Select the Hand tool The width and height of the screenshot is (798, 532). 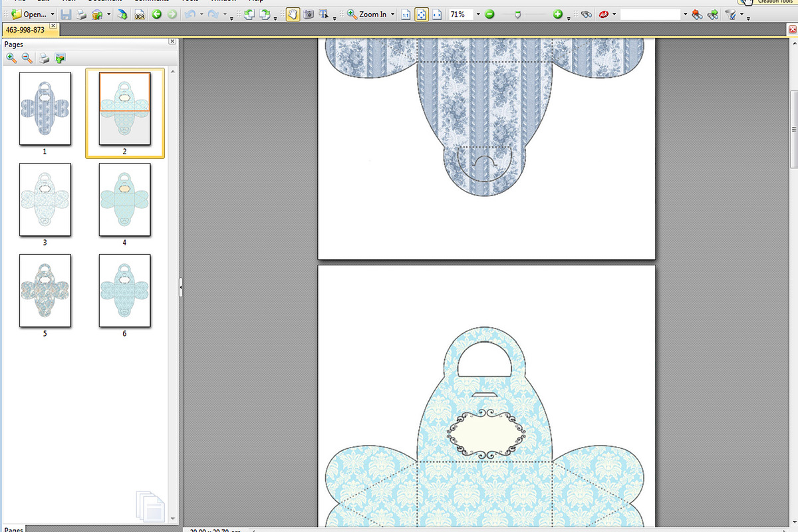[293, 14]
